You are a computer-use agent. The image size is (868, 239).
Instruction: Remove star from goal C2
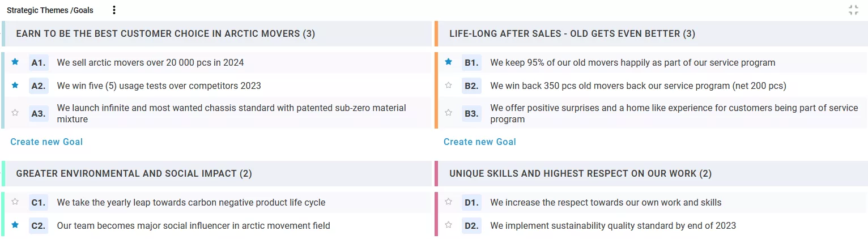click(15, 225)
